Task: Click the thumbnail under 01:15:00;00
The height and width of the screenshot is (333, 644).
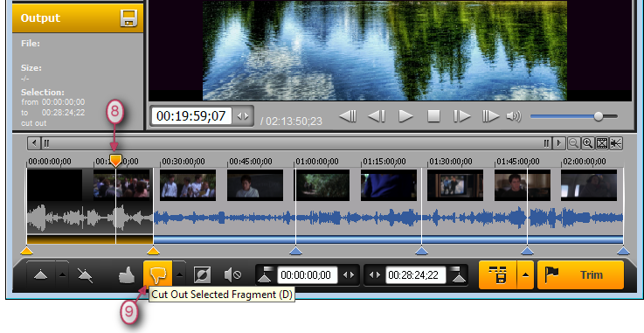Action: point(389,185)
